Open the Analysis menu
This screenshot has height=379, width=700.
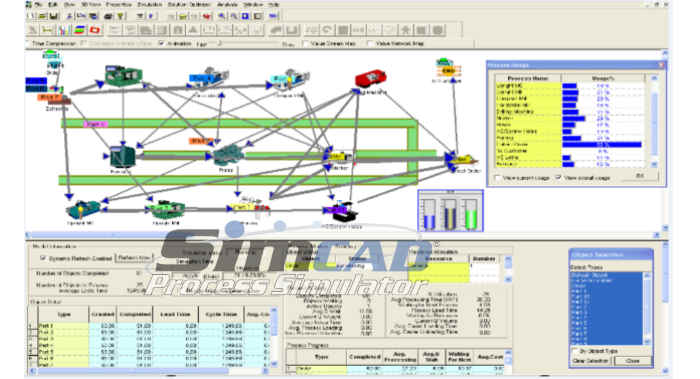coord(227,4)
